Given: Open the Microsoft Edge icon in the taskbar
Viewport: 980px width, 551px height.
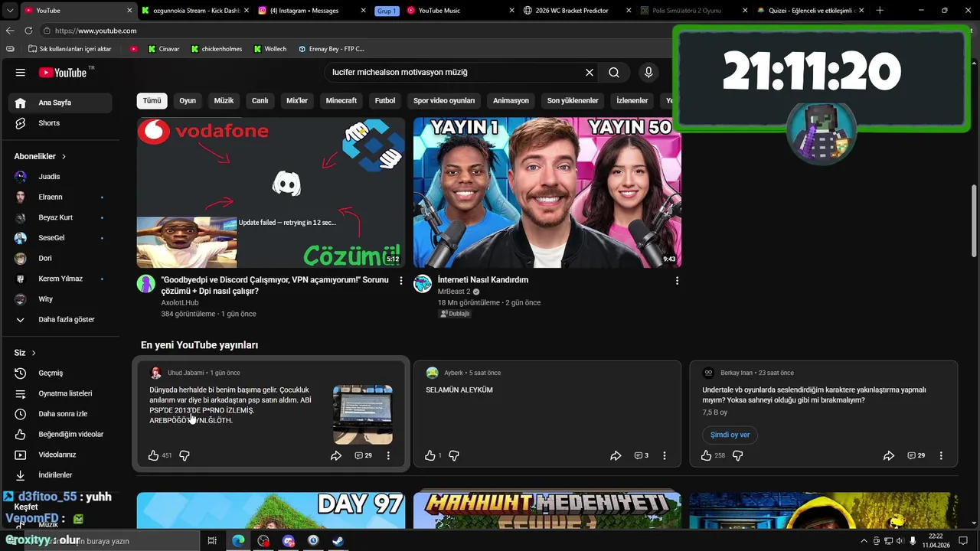Looking at the screenshot, I should click(238, 541).
